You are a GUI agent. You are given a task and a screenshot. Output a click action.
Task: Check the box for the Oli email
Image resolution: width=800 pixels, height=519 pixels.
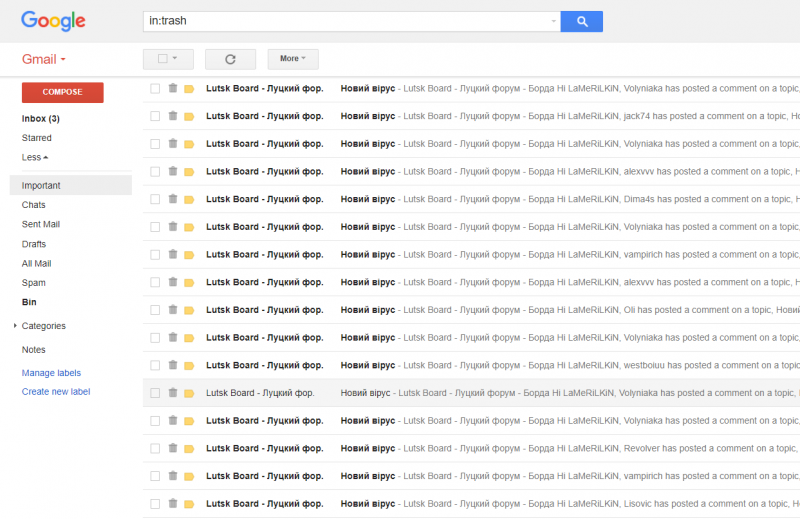pyautogui.click(x=155, y=310)
